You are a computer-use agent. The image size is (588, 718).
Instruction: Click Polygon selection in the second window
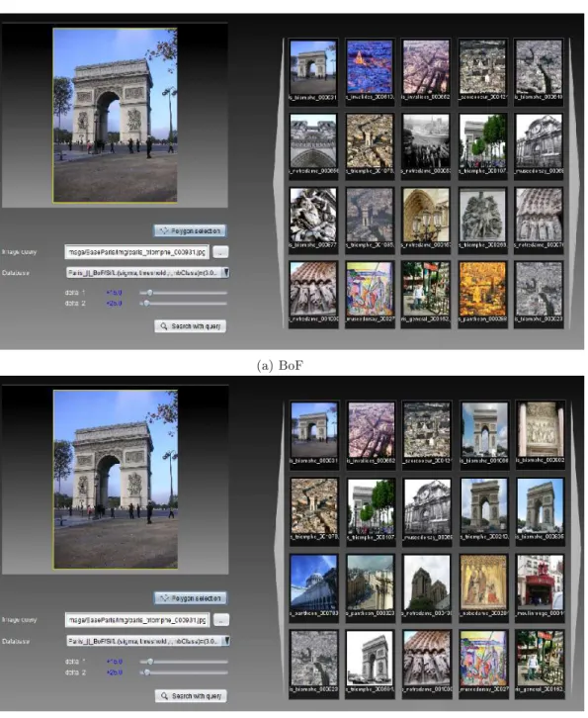coord(191,598)
